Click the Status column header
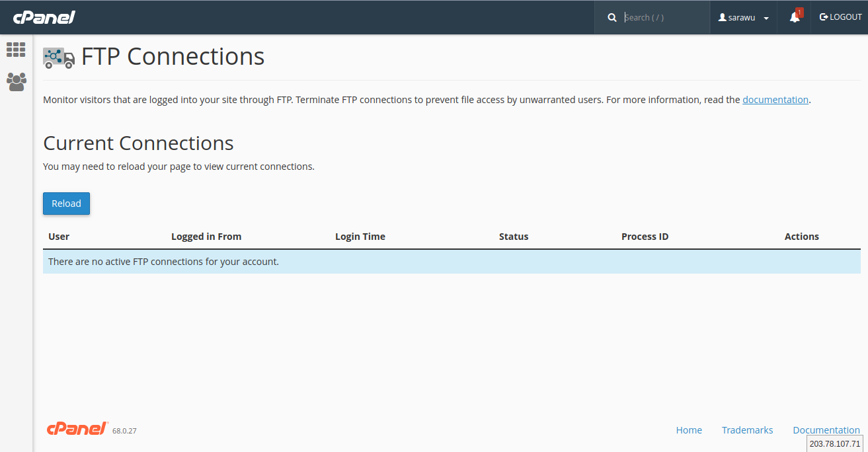The width and height of the screenshot is (868, 452). (x=514, y=237)
